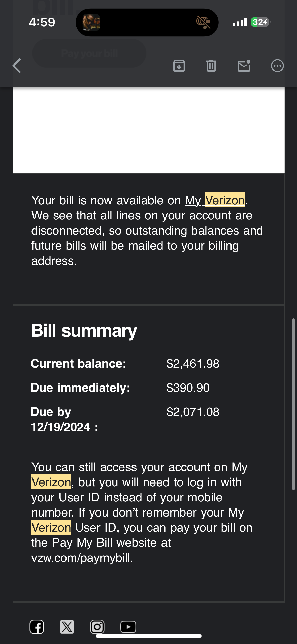Open Verizon YouTube icon
297x644 pixels.
(x=128, y=627)
